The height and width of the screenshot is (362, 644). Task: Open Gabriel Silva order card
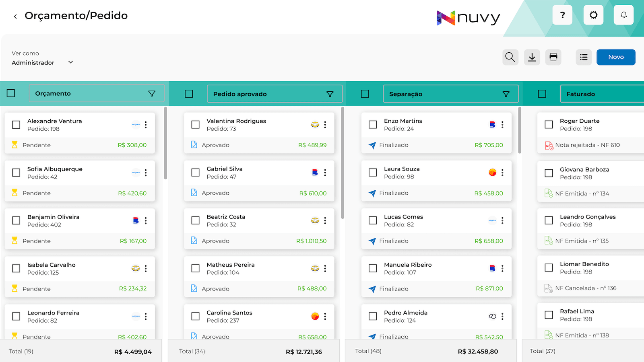coord(259,181)
